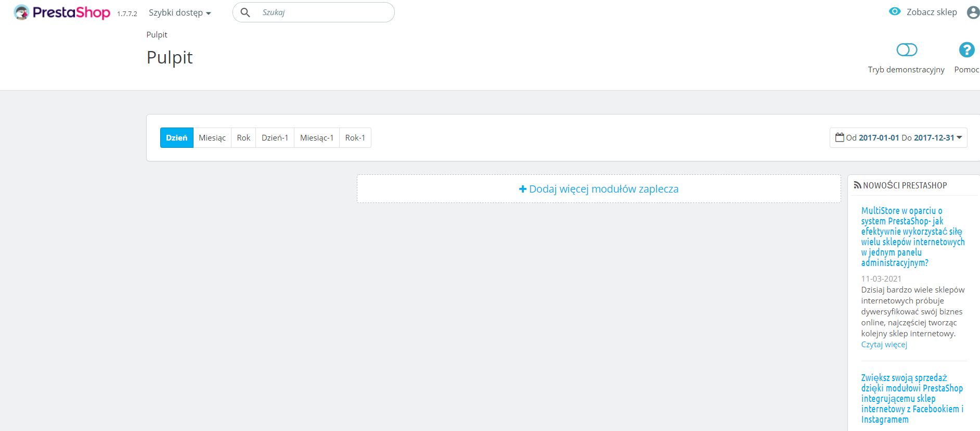Click Dodaj więcej modułów zaplecza

pyautogui.click(x=599, y=189)
